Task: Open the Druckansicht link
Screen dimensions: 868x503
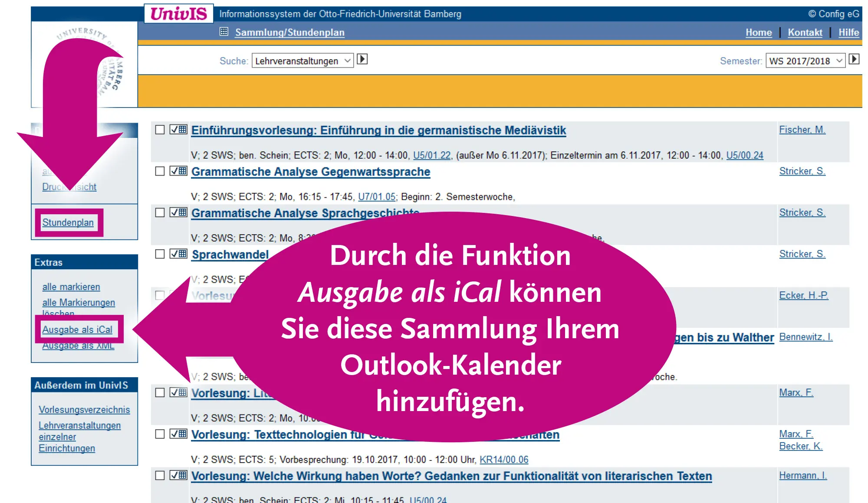Action: (69, 187)
